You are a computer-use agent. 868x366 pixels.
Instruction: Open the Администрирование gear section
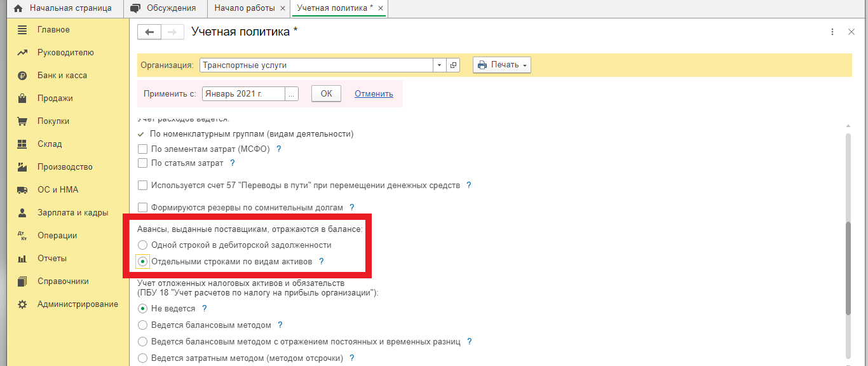coord(77,304)
